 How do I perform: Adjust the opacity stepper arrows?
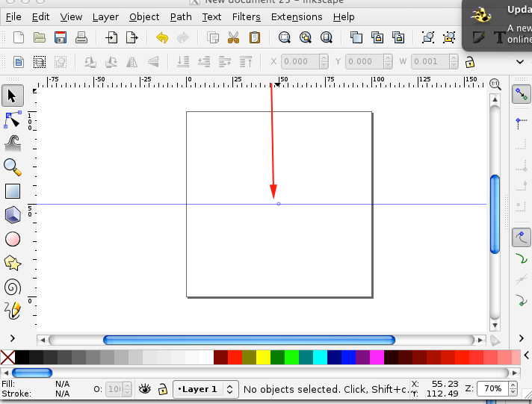(x=127, y=389)
